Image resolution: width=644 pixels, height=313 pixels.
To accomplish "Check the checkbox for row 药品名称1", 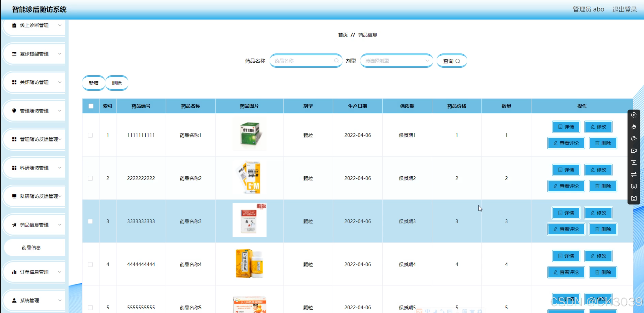I will (90, 135).
